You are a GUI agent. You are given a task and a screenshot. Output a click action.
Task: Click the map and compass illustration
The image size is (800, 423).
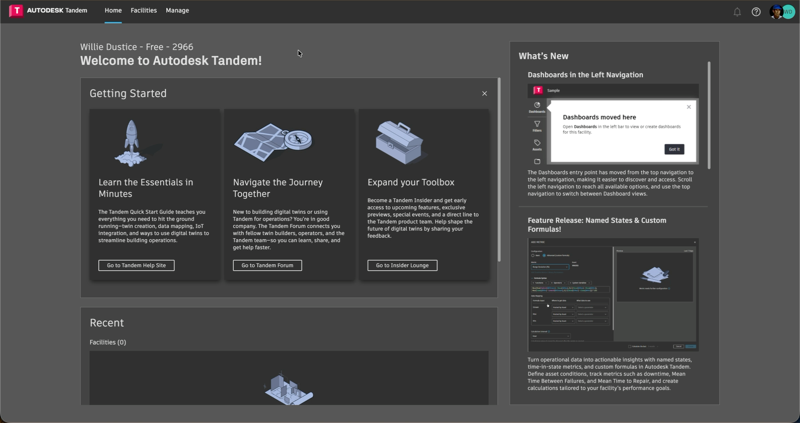[x=273, y=142]
